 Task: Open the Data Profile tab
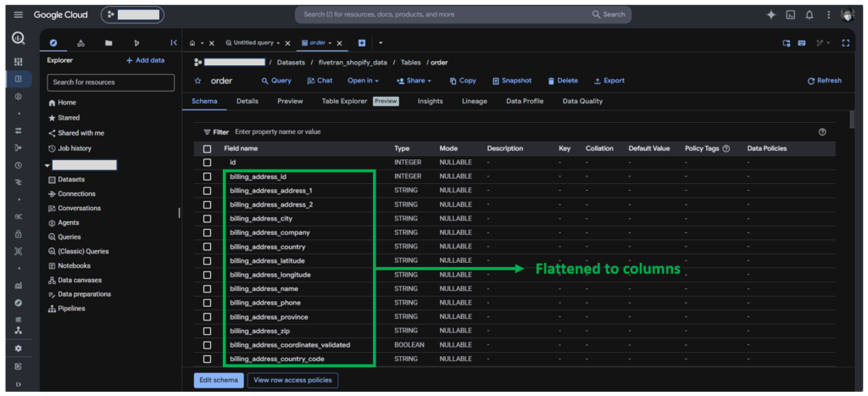point(525,102)
